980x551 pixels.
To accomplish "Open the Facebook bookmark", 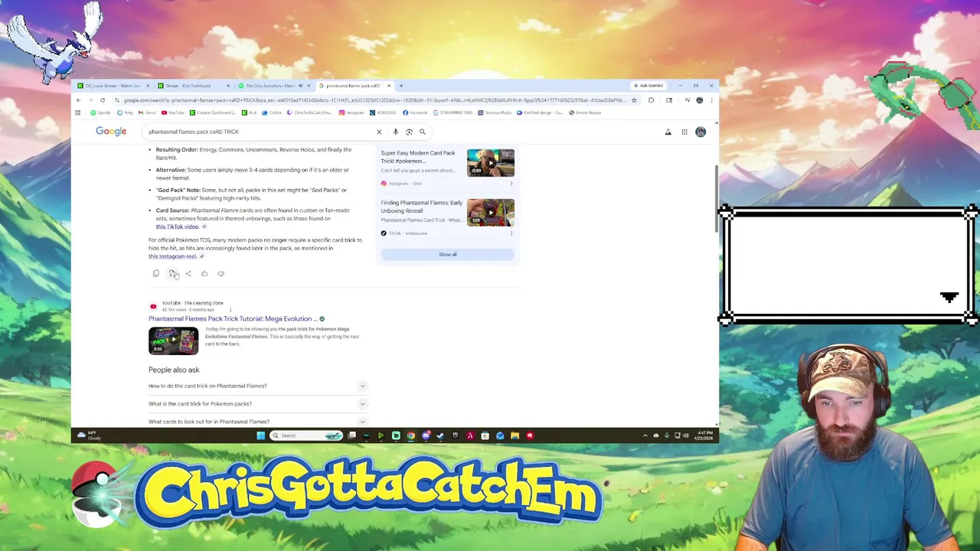I will 415,112.
